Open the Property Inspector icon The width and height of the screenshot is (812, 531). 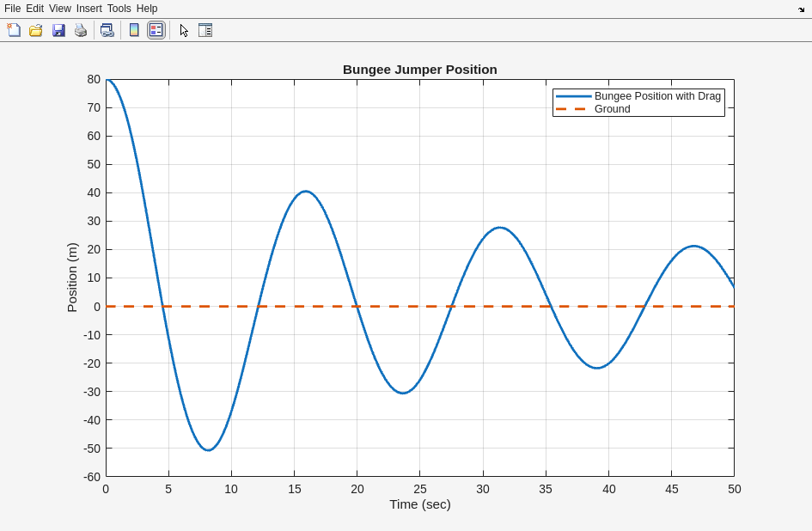(x=205, y=30)
